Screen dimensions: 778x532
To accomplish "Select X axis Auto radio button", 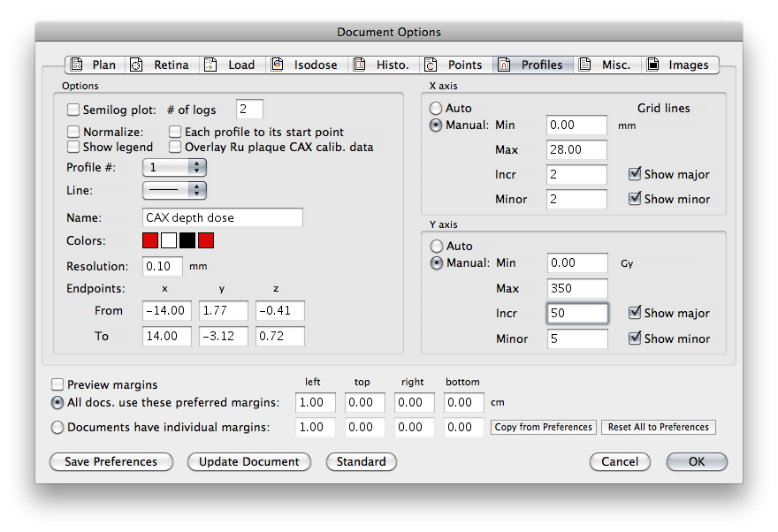I will pos(436,108).
